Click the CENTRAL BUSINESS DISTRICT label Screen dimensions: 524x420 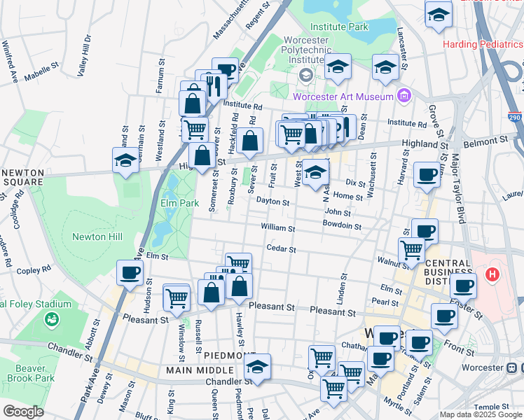[448, 272]
